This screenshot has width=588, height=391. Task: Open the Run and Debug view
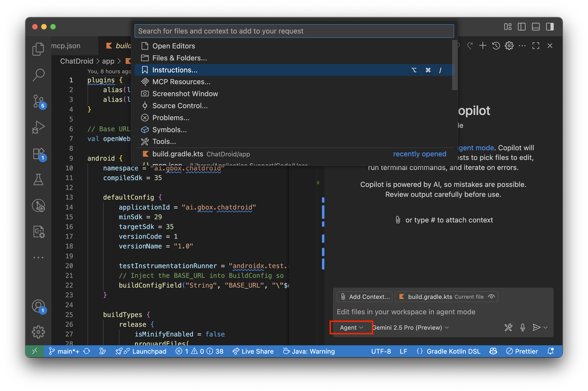39,127
